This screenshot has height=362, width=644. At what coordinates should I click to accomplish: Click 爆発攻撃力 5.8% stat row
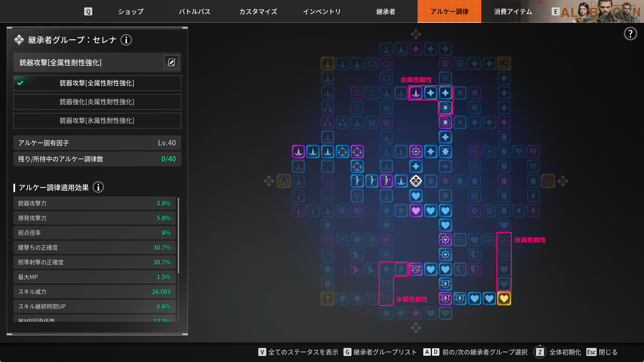(x=95, y=218)
